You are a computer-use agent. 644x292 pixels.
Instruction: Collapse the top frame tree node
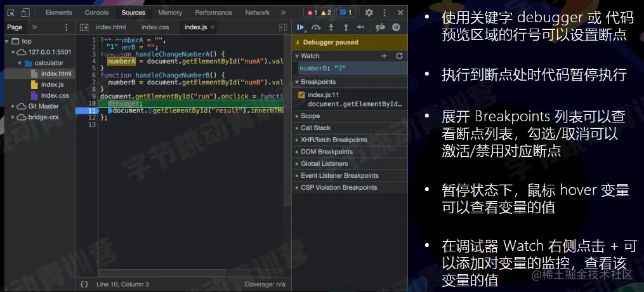pos(7,41)
